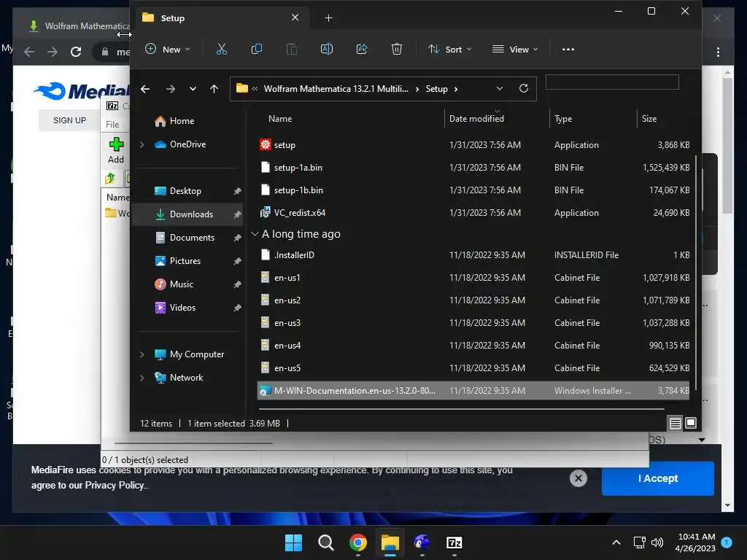Select the setup application file
The height and width of the screenshot is (560, 747).
[x=473, y=145]
